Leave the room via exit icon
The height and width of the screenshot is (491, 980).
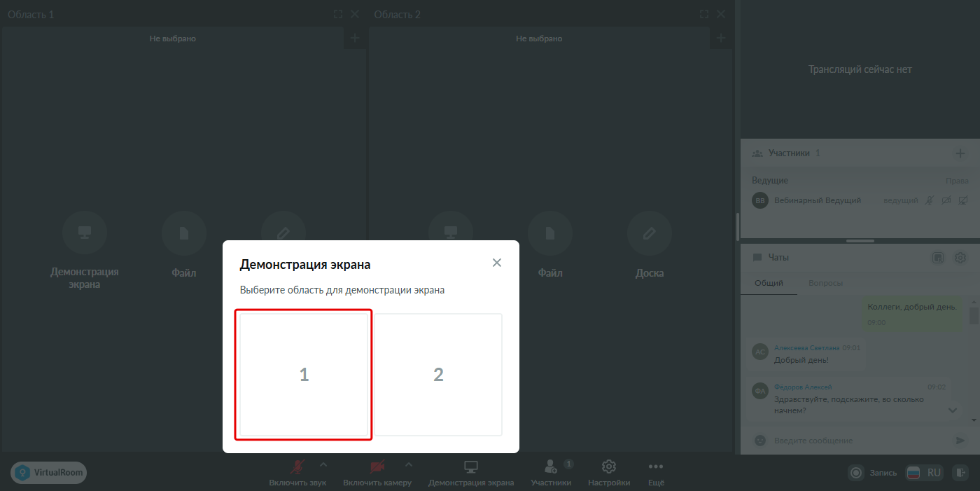point(962,473)
